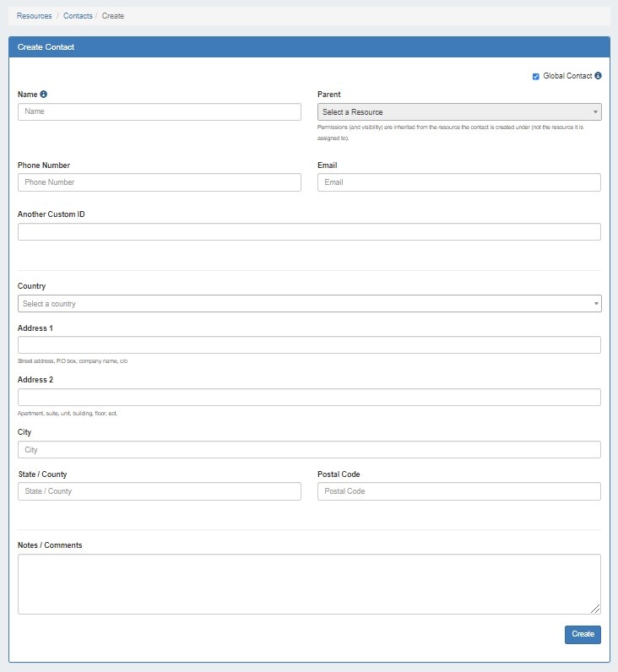Screen dimensions: 618x672
Task: Uncheck the Global Contact checkbox
Action: coord(535,77)
